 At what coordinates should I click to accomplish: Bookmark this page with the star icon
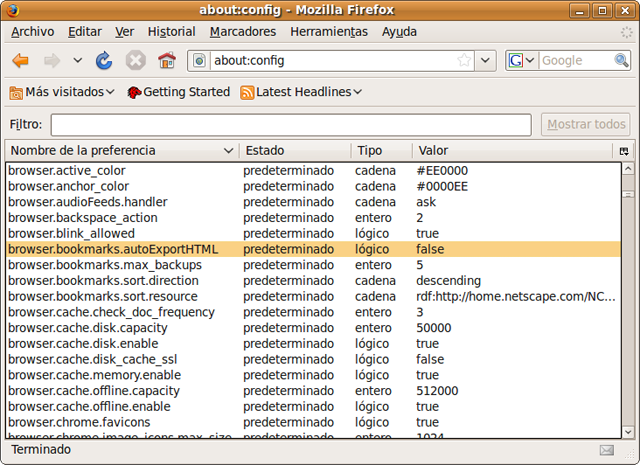464,61
